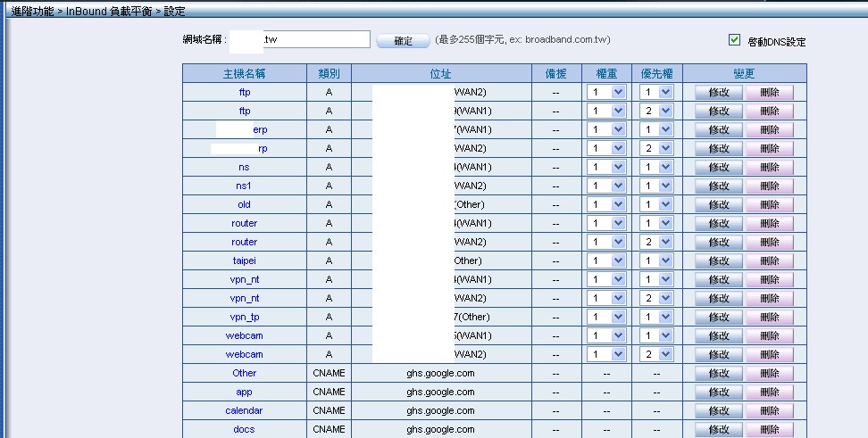
Task: Open the old host name link
Action: click(x=244, y=204)
